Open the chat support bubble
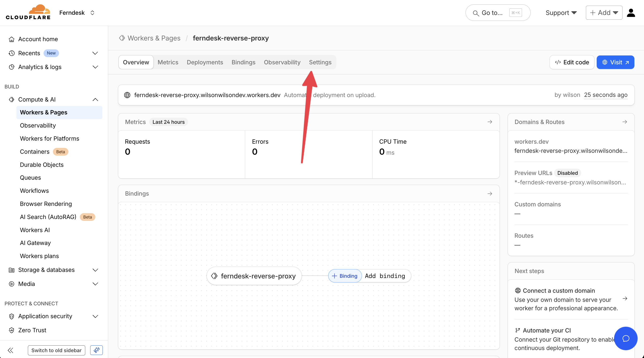644x358 pixels. pyautogui.click(x=625, y=338)
